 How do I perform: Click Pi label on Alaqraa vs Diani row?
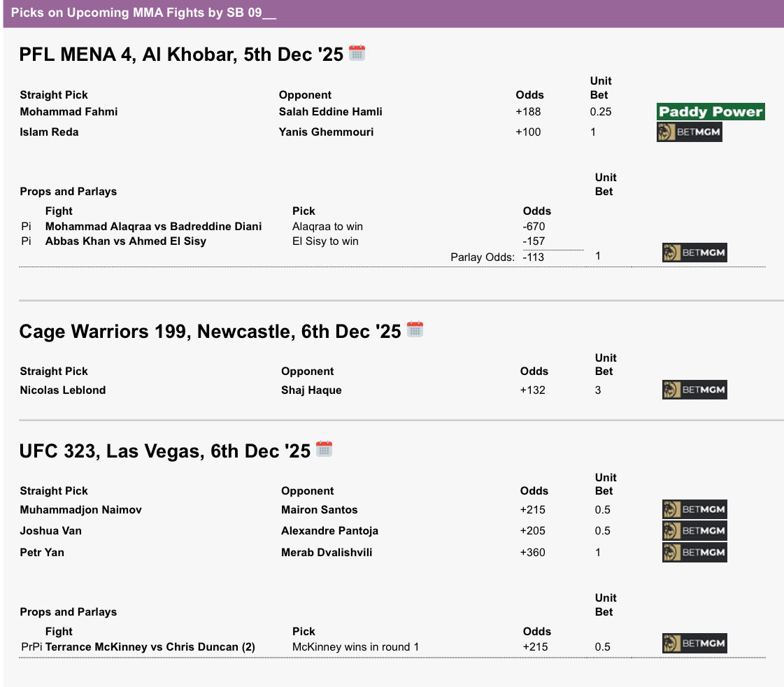pyautogui.click(x=26, y=227)
